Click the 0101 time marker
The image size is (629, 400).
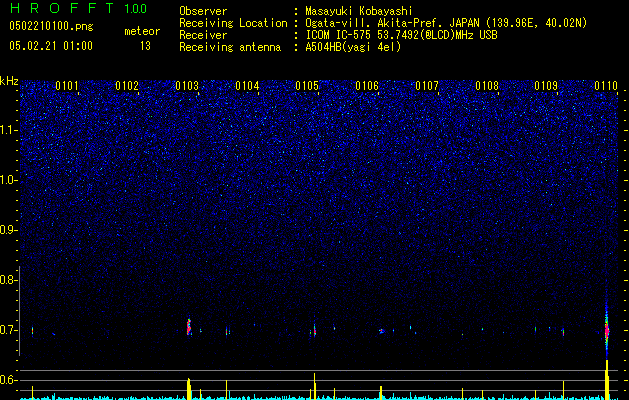(67, 86)
